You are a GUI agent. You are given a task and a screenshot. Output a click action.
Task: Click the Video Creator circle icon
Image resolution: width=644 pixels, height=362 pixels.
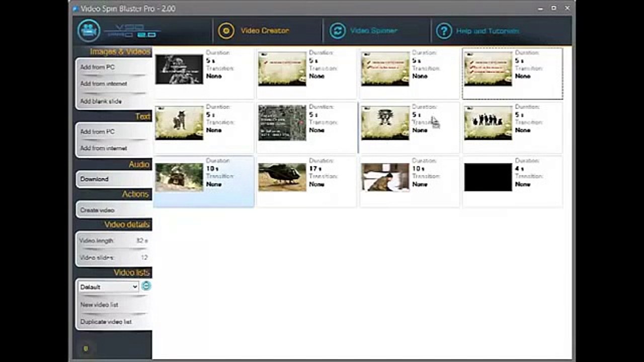tap(226, 31)
